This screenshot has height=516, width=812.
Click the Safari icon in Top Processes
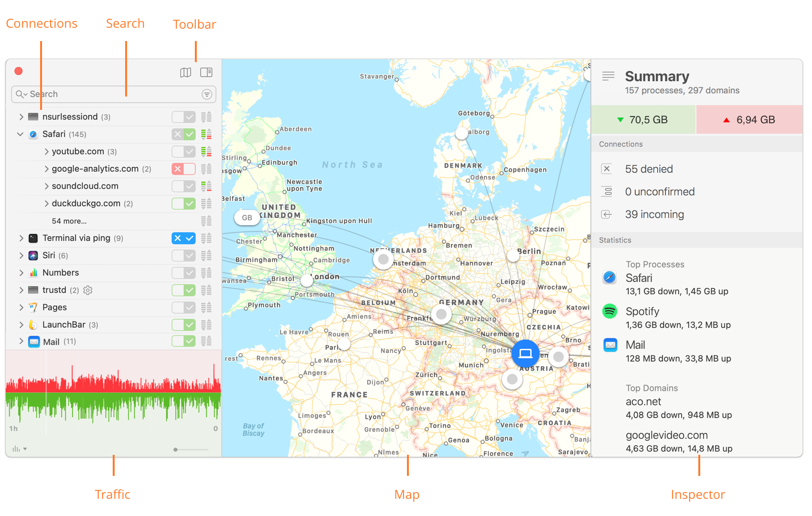(x=610, y=278)
